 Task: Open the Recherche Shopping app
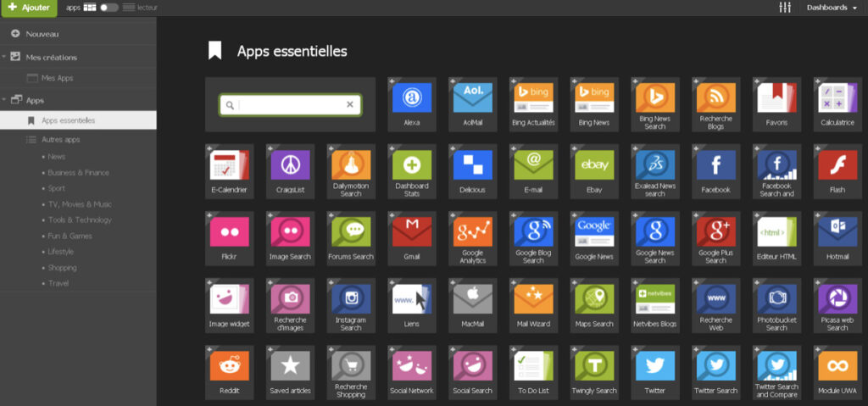coord(351,372)
